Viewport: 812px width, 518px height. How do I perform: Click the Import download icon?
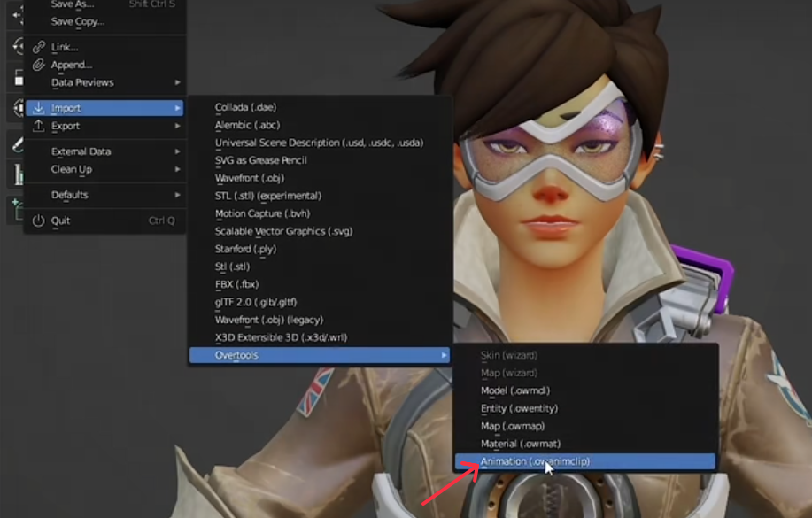click(x=39, y=108)
